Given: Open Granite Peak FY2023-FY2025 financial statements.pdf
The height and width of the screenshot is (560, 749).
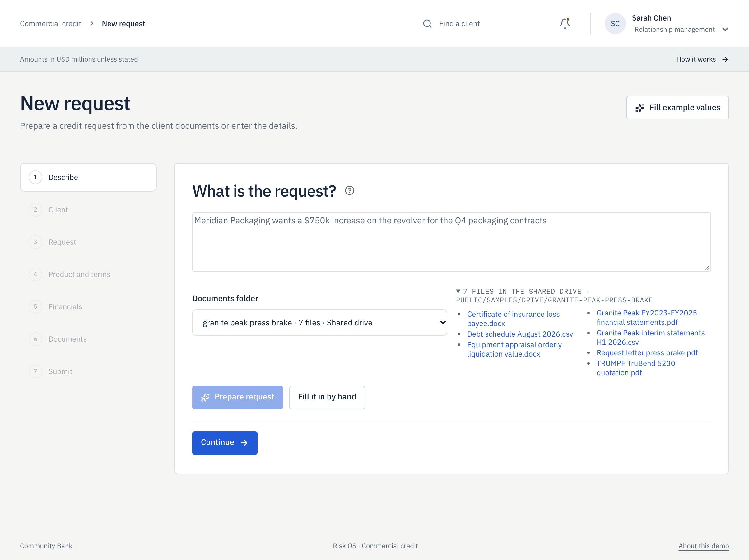Looking at the screenshot, I should [646, 317].
